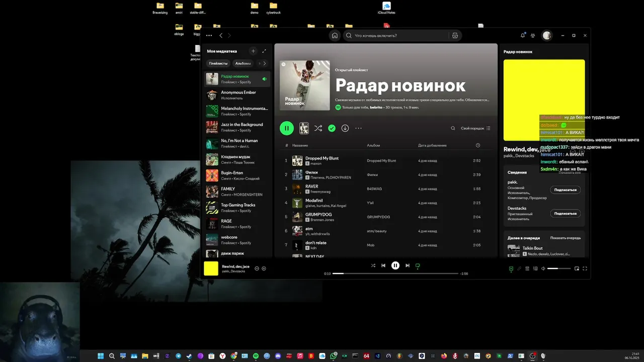Open Jazz in the Background playlist
644x362 pixels.
point(237,127)
